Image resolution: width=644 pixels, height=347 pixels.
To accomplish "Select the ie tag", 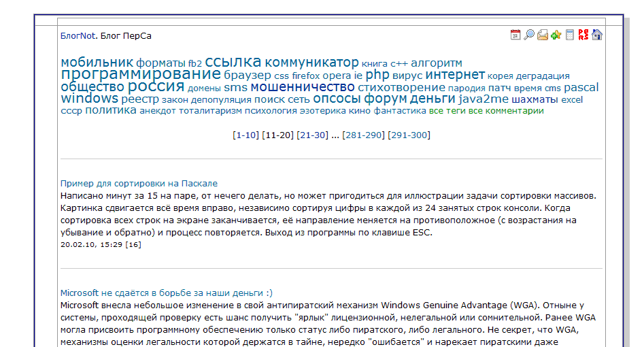I will [358, 76].
